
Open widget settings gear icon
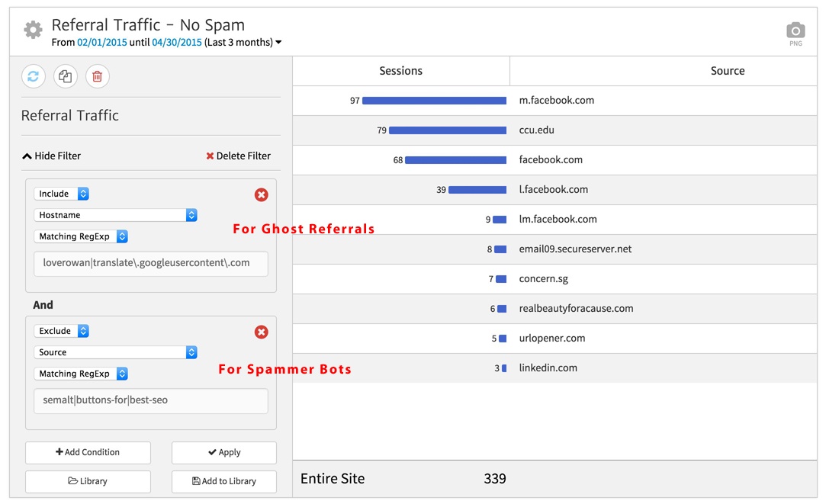pyautogui.click(x=33, y=30)
